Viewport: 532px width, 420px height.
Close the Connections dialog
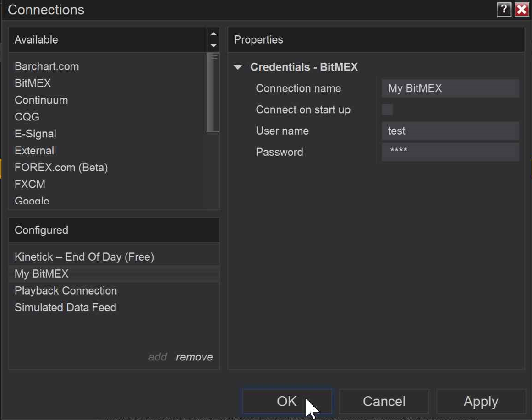click(521, 9)
